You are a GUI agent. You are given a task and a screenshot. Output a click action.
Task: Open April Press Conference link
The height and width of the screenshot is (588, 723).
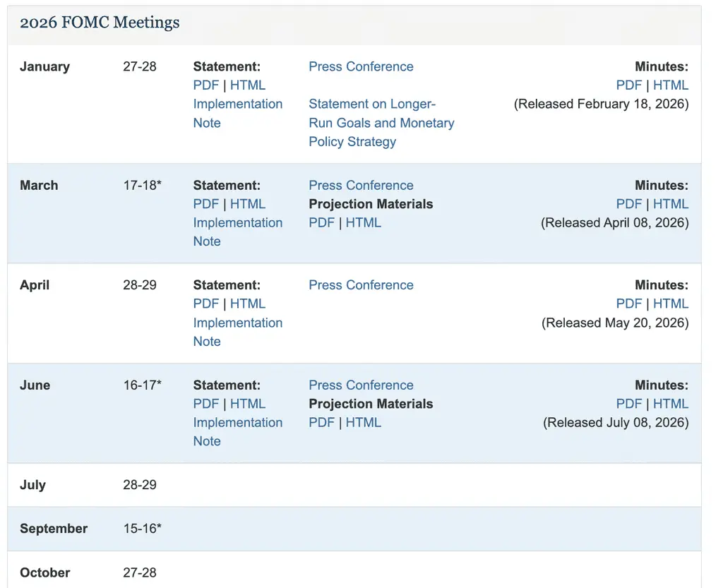(x=361, y=284)
